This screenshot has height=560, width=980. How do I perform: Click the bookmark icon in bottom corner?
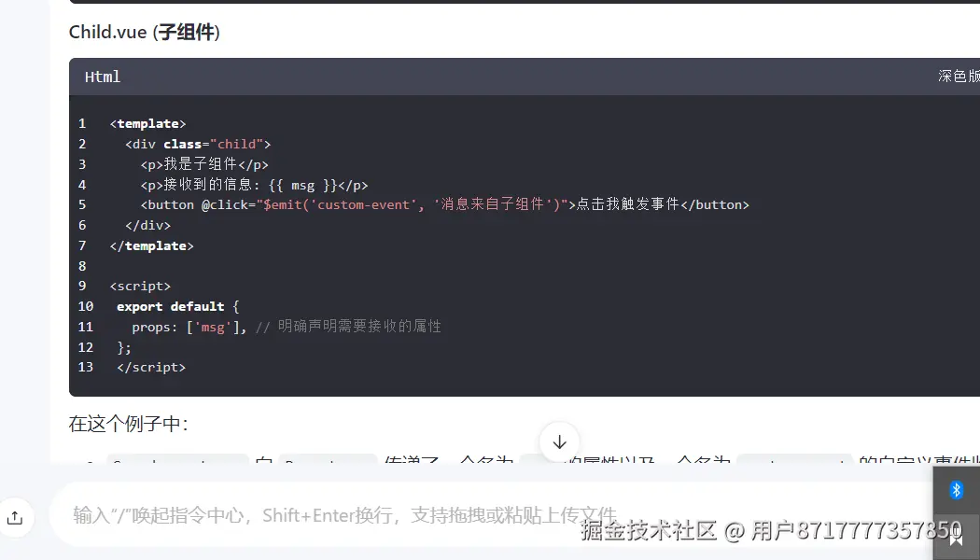[957, 538]
